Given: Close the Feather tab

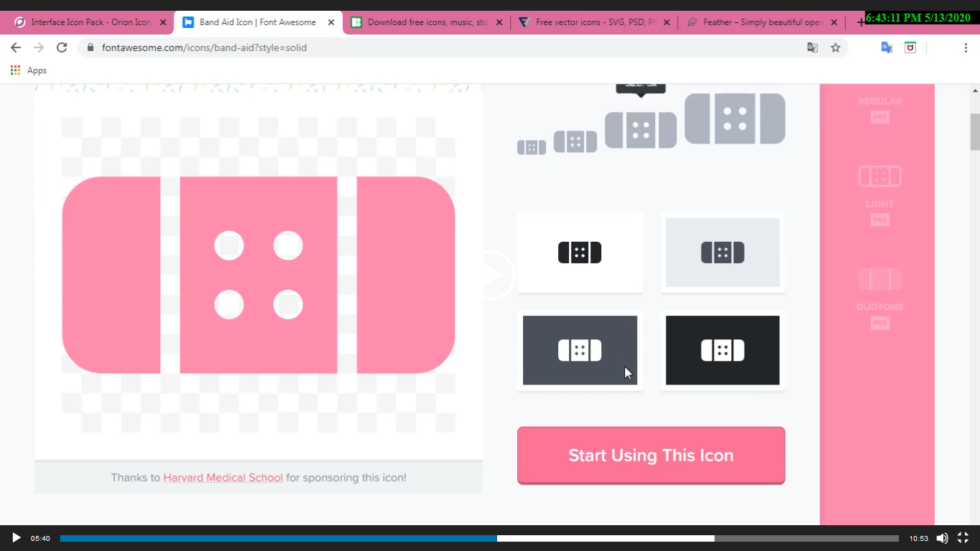Looking at the screenshot, I should click(834, 22).
